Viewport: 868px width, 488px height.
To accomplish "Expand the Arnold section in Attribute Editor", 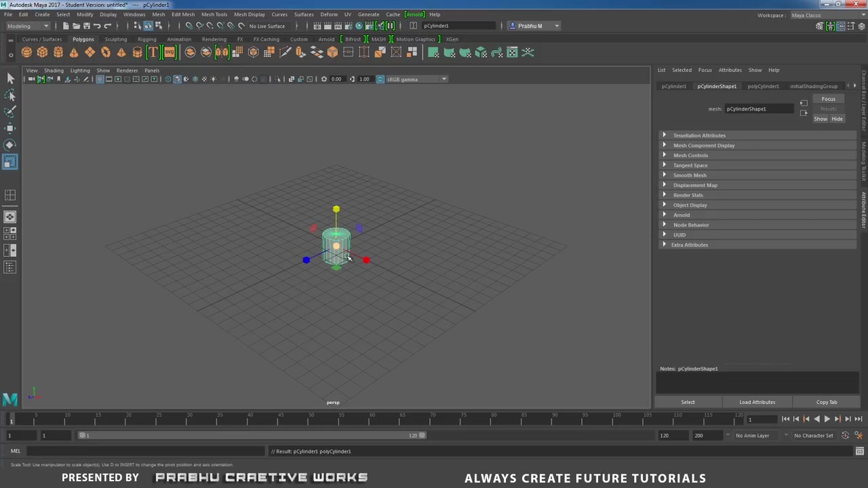I will (x=682, y=215).
